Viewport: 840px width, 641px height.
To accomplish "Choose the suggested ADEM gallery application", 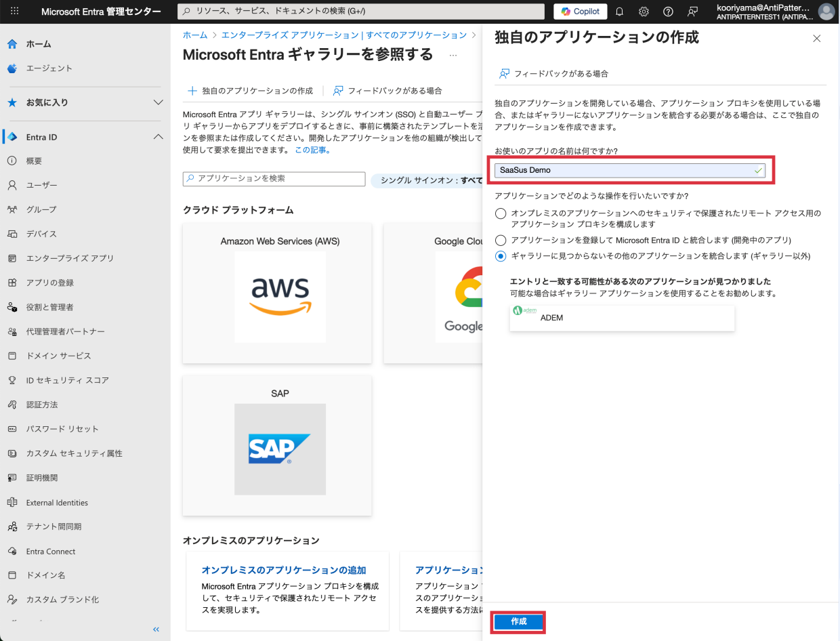I will click(x=622, y=318).
